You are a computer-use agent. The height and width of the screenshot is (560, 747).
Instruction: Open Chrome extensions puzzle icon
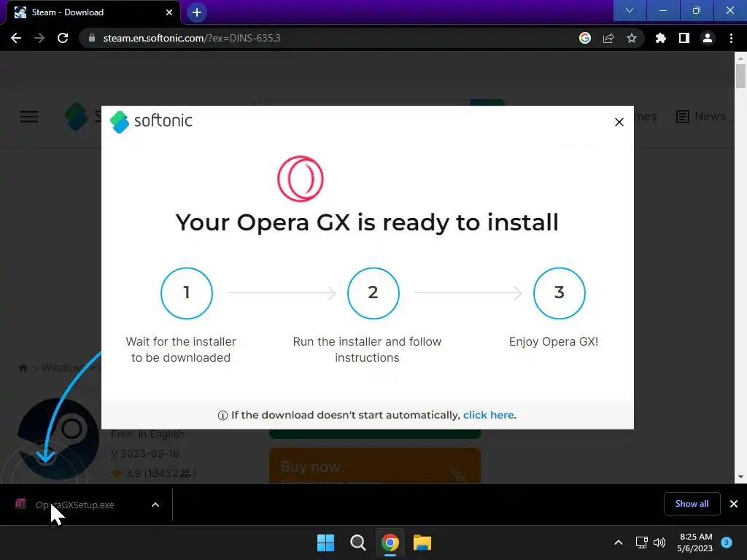[x=661, y=38]
